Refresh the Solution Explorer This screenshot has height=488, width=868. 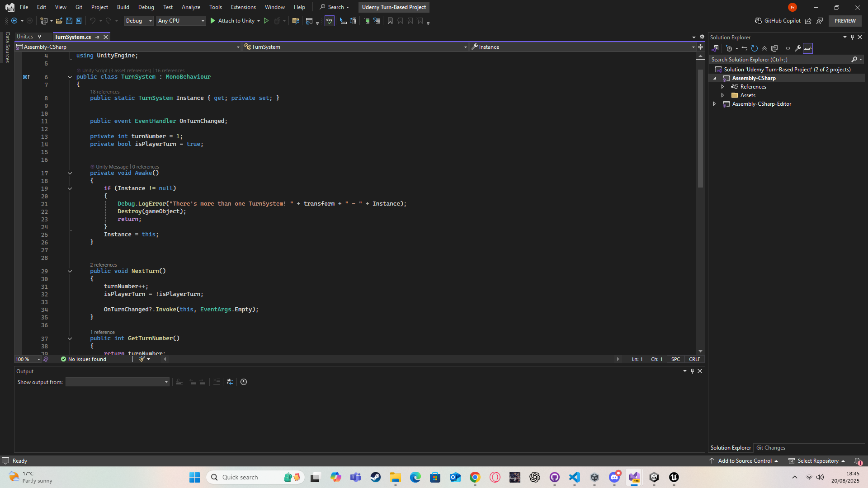coord(755,48)
